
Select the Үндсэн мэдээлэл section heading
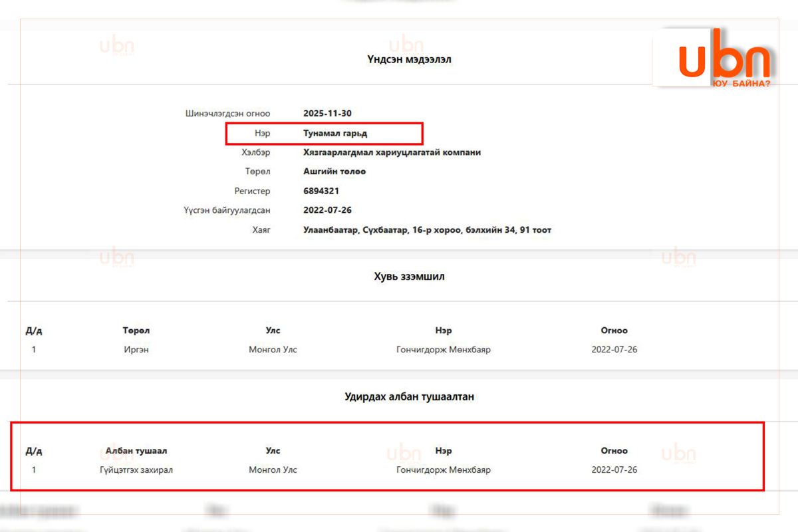[409, 60]
